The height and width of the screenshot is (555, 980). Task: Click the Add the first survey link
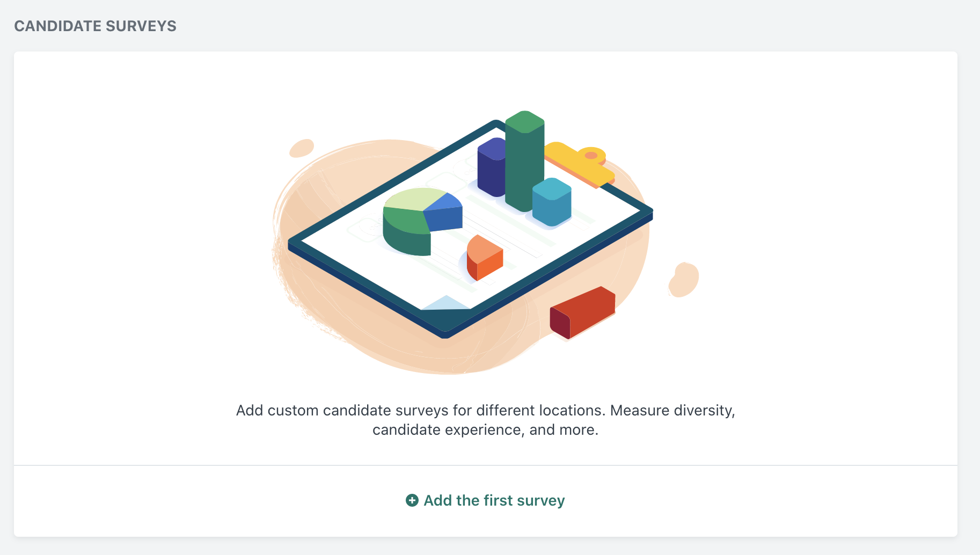(485, 500)
